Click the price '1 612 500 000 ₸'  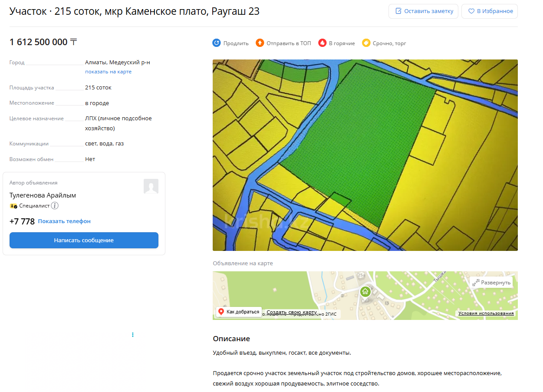[x=43, y=42]
